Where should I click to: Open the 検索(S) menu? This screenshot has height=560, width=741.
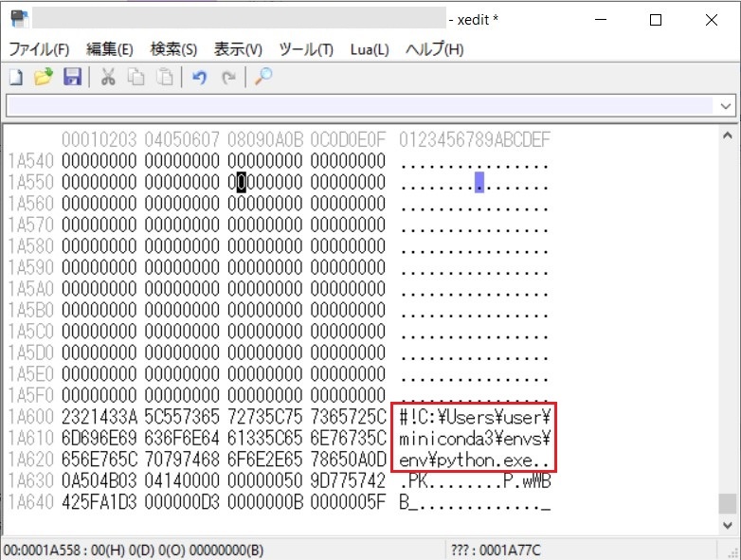pos(173,49)
